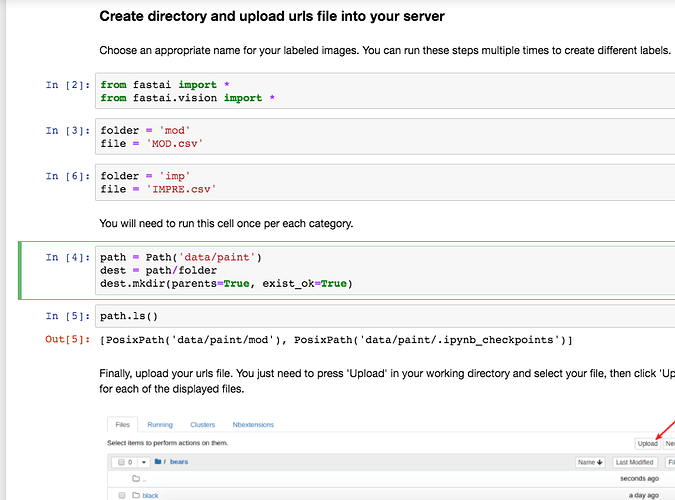Select the path.ls() code cell

(x=385, y=316)
